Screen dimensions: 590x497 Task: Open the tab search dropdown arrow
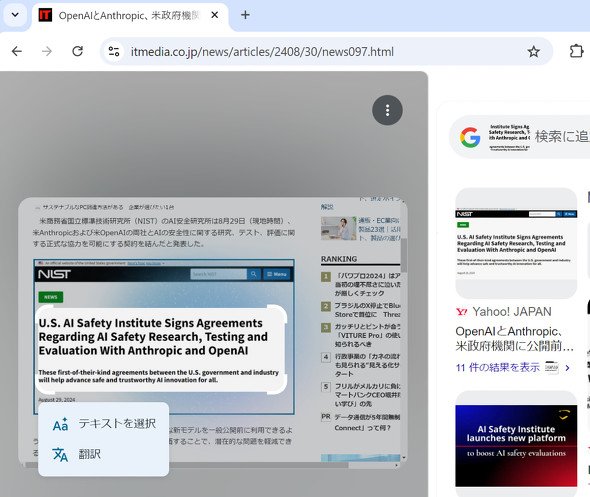15,15
